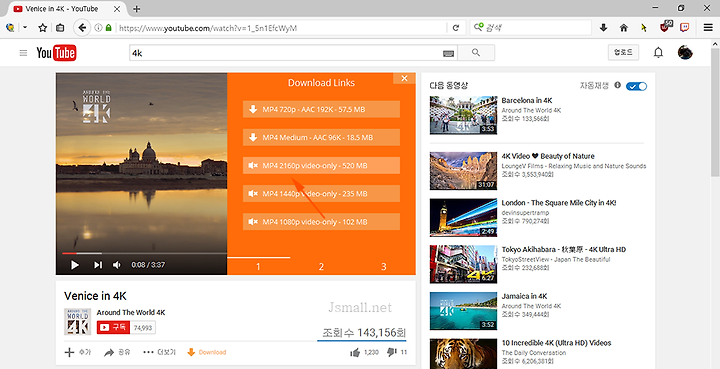
Task: Skip to next video in player
Action: tap(98, 265)
